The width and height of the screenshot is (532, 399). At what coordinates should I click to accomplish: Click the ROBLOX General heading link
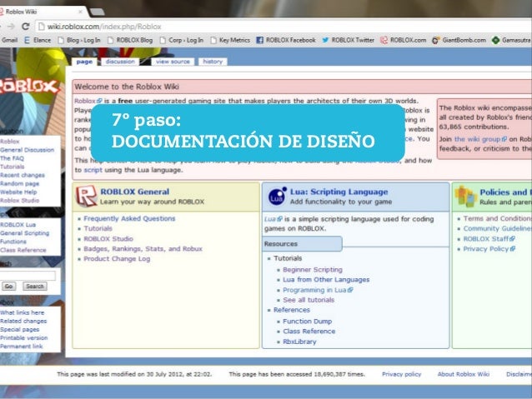pos(135,192)
